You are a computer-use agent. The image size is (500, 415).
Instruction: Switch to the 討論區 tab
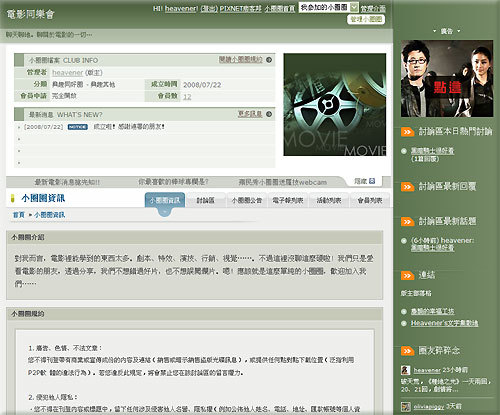coord(205,200)
